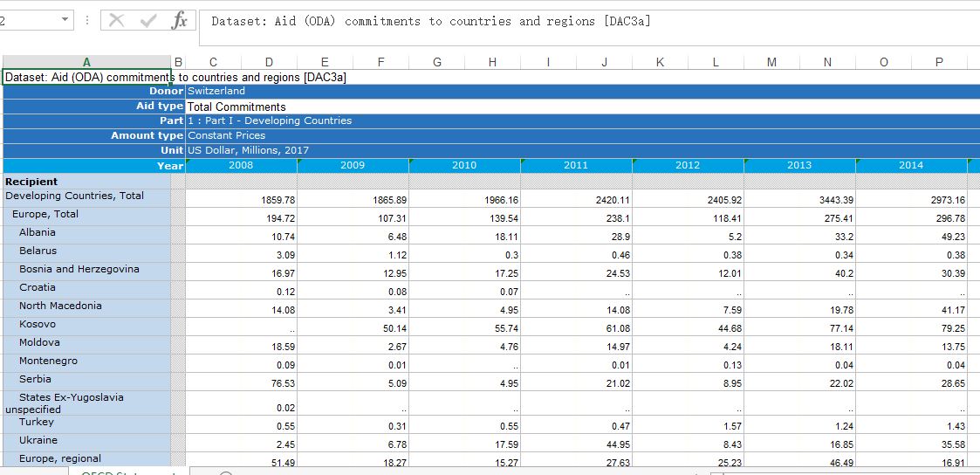Image resolution: width=980 pixels, height=475 pixels.
Task: Select the 2008 year header
Action: coord(241,166)
